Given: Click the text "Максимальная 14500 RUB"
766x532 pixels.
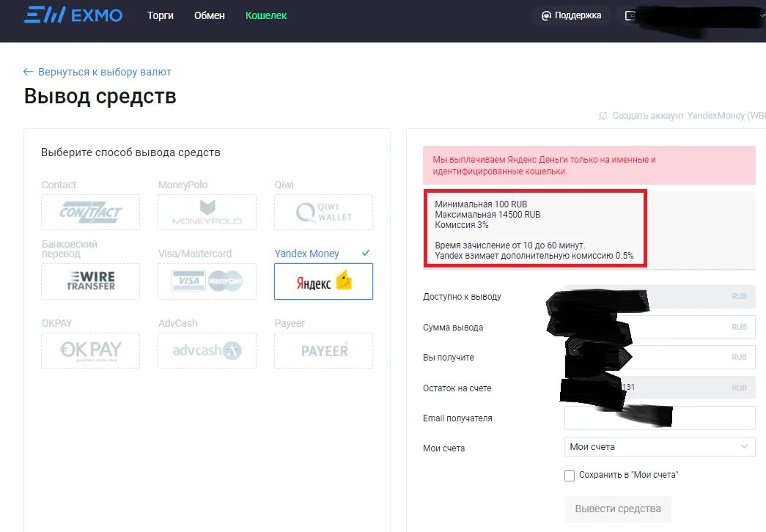Looking at the screenshot, I should tap(487, 215).
